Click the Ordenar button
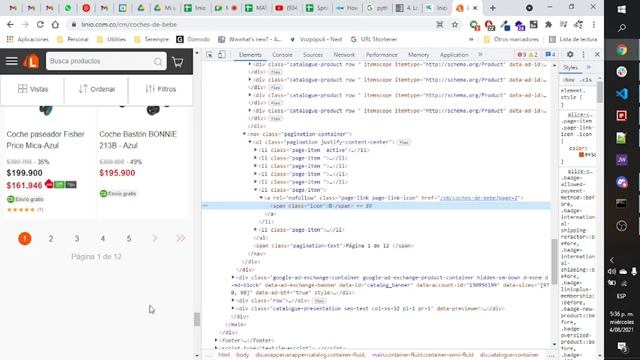The height and width of the screenshot is (360, 640). [x=97, y=89]
